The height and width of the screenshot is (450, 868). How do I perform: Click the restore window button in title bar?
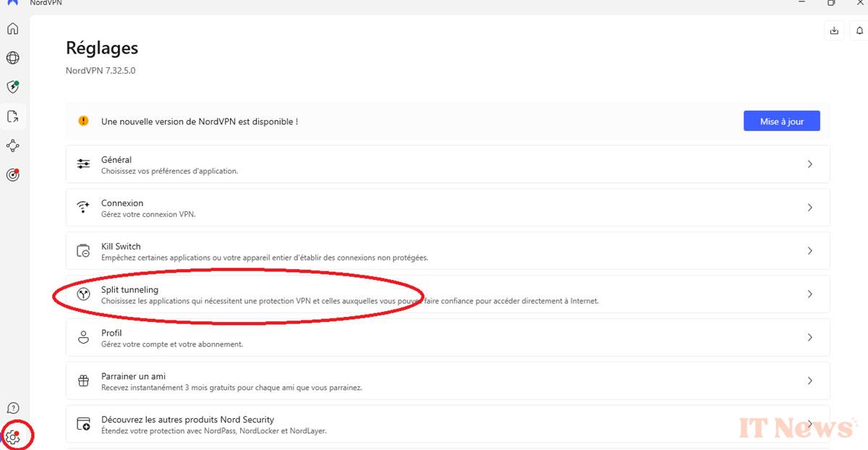point(832,2)
